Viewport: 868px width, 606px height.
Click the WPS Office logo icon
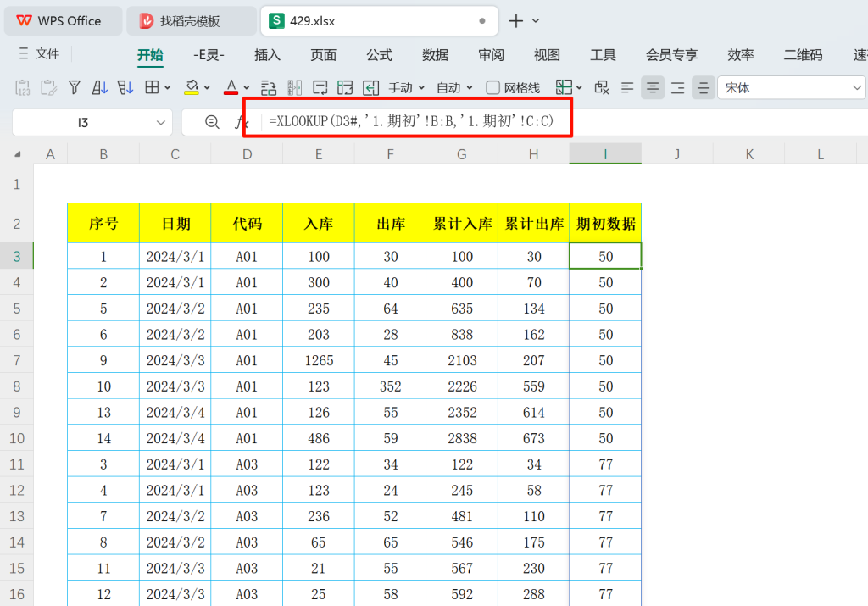pos(24,21)
